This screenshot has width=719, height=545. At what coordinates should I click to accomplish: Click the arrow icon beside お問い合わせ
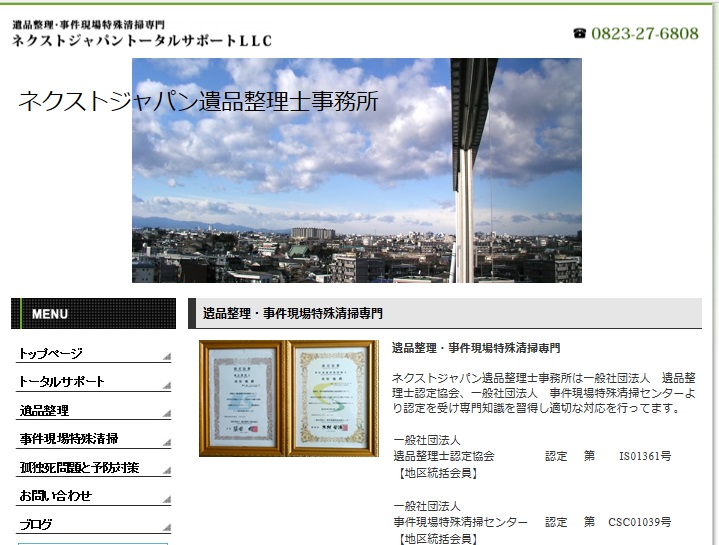[x=166, y=499]
